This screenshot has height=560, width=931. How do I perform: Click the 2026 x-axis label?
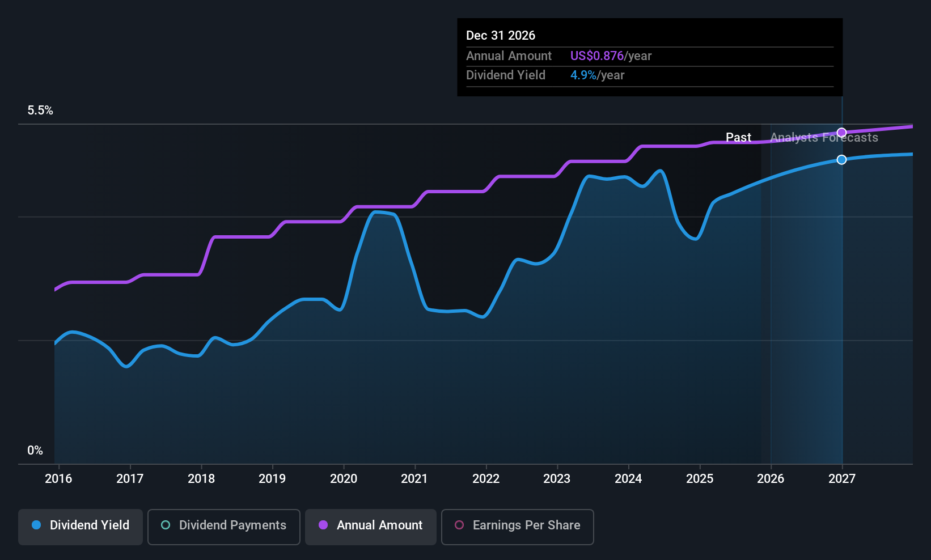771,479
